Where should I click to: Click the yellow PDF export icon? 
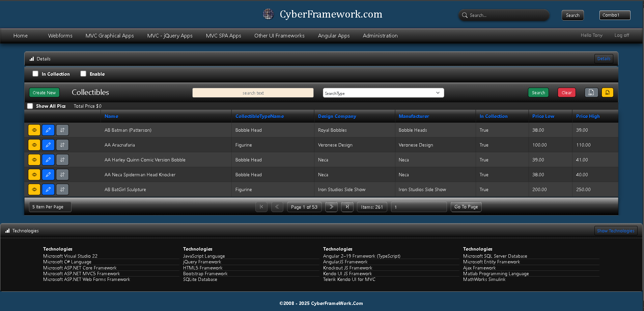pyautogui.click(x=607, y=92)
